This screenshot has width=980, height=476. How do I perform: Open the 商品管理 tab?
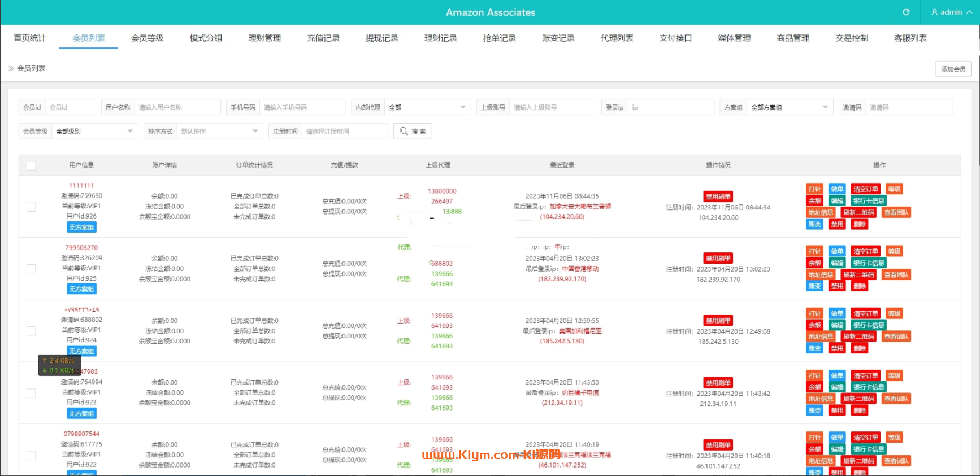(x=793, y=38)
